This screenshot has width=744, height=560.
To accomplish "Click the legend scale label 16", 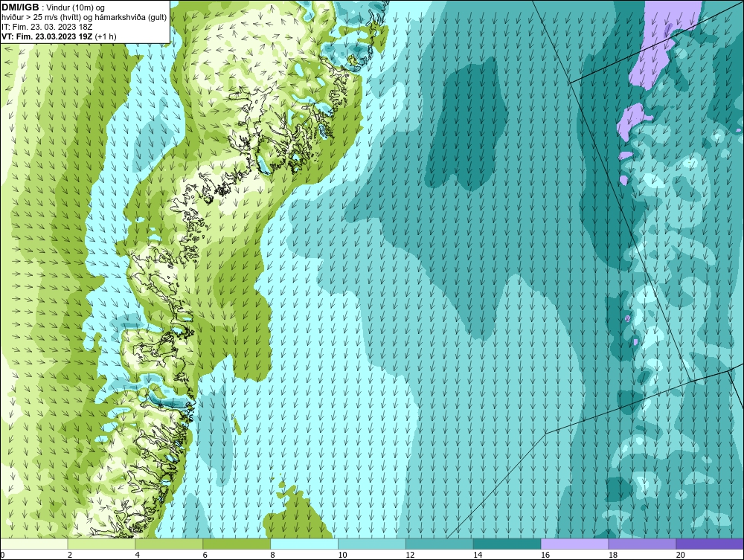I will 545,555.
